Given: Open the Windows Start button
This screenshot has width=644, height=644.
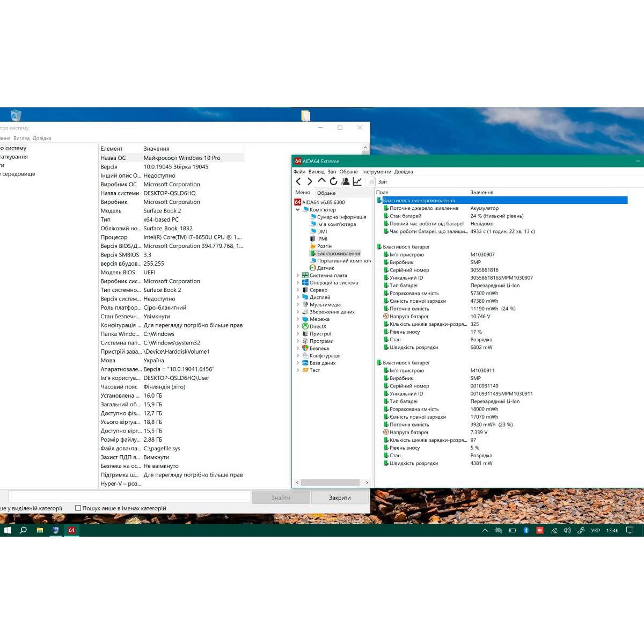Looking at the screenshot, I should pos(8,530).
